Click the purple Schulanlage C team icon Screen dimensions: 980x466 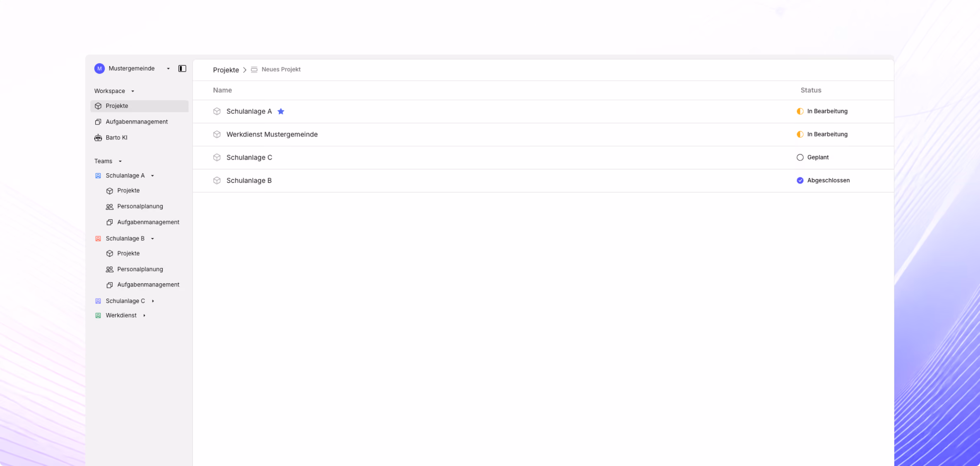pyautogui.click(x=98, y=301)
